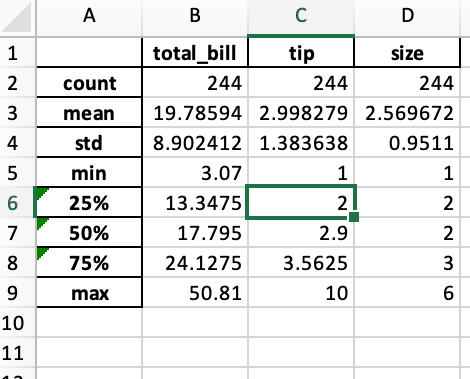Click cell with value 8.902412
Viewport: 470px width, 379px height.
tap(195, 143)
